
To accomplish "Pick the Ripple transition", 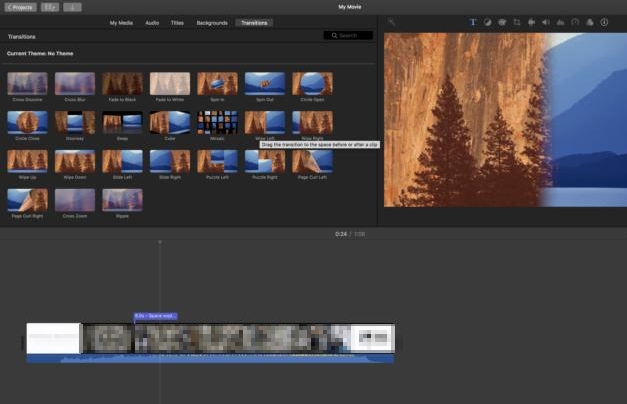I will (x=122, y=200).
